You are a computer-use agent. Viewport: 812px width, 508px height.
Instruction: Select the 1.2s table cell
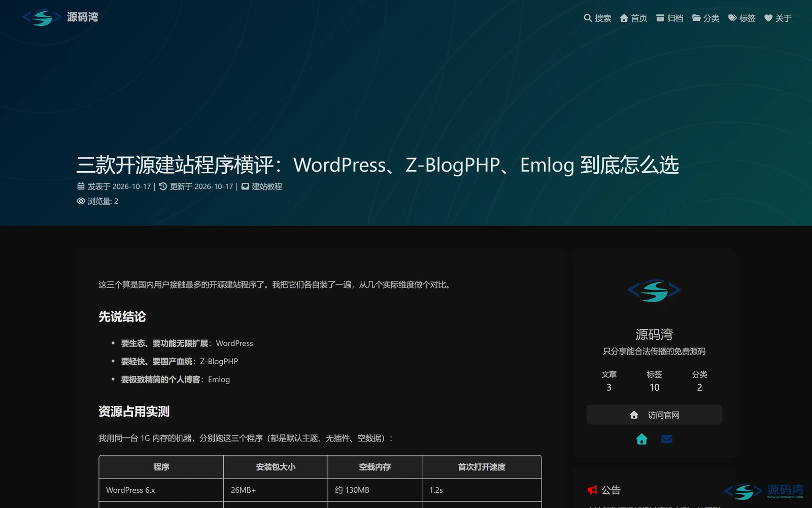point(482,490)
